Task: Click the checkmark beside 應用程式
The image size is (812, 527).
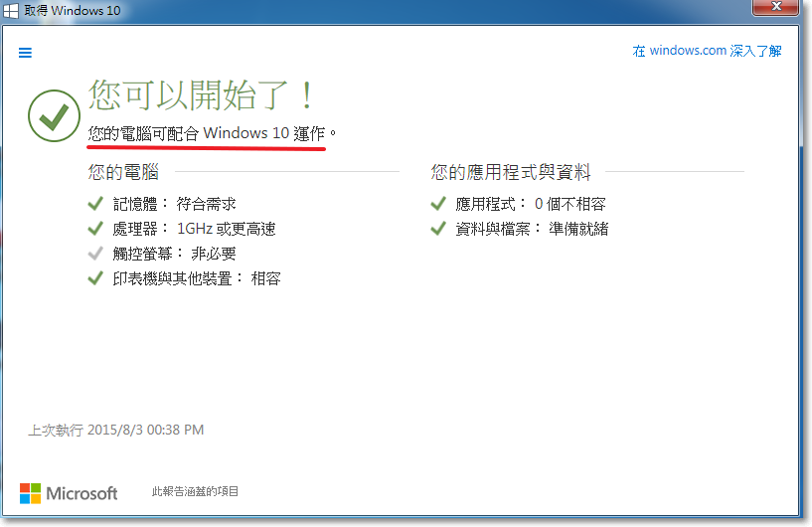Action: (438, 204)
